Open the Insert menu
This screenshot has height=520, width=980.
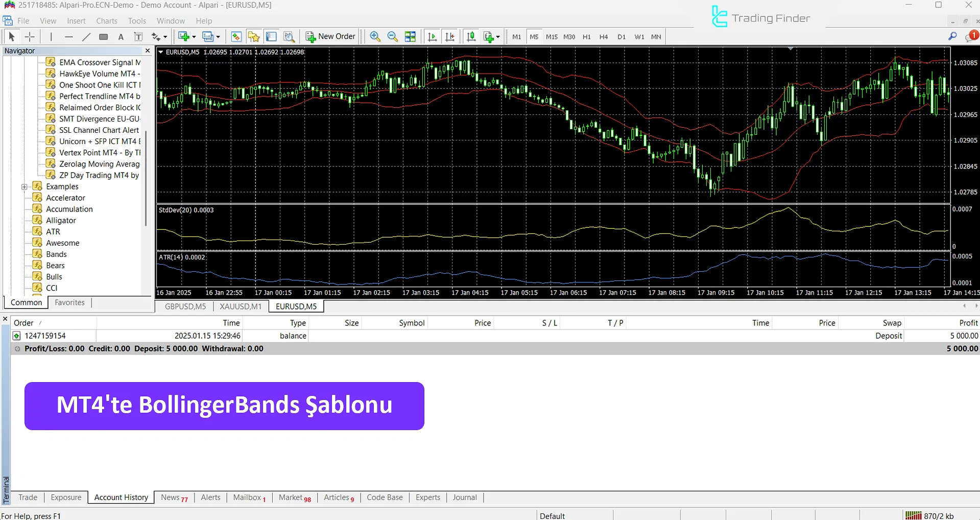click(x=76, y=21)
